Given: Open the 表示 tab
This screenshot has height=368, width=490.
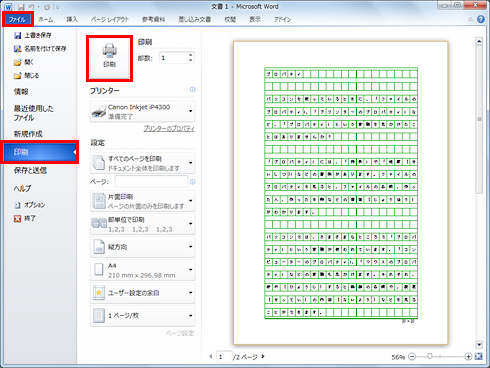Looking at the screenshot, I should coord(255,19).
